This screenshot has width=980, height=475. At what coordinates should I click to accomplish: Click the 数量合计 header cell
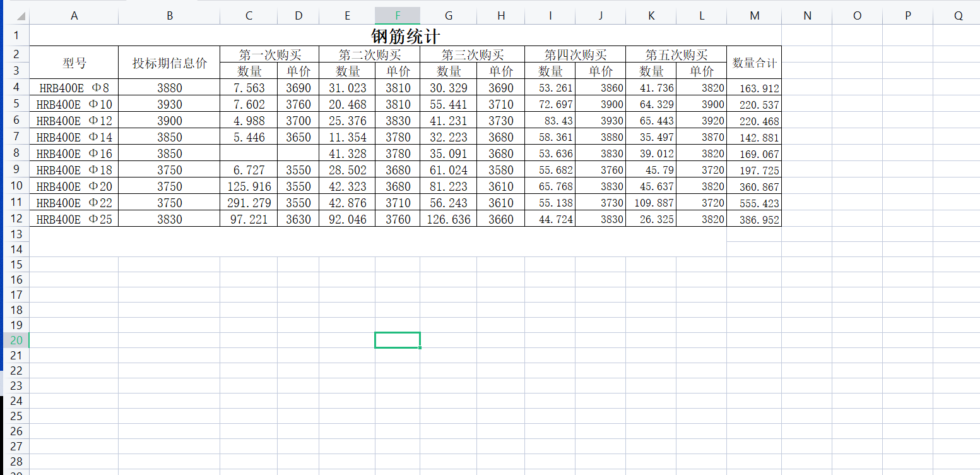coord(754,63)
